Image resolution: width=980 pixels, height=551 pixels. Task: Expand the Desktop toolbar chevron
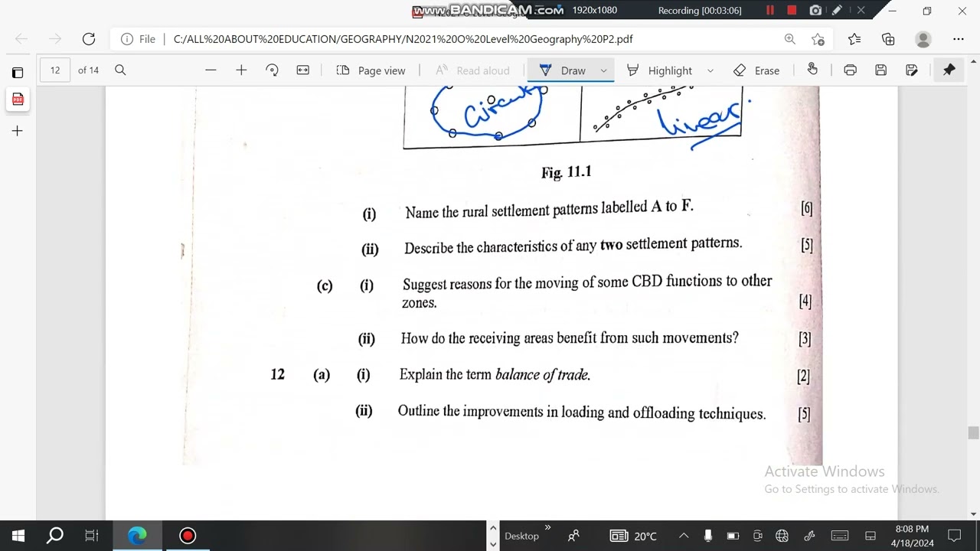pos(547,528)
